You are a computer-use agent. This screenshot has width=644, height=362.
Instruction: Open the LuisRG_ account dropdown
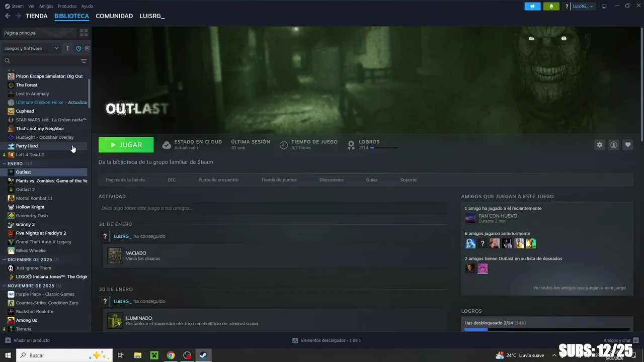[x=583, y=6]
